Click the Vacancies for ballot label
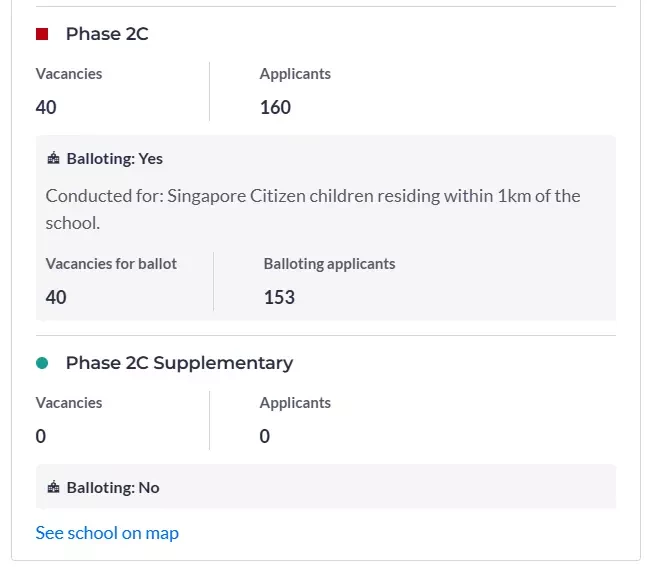 pos(111,264)
